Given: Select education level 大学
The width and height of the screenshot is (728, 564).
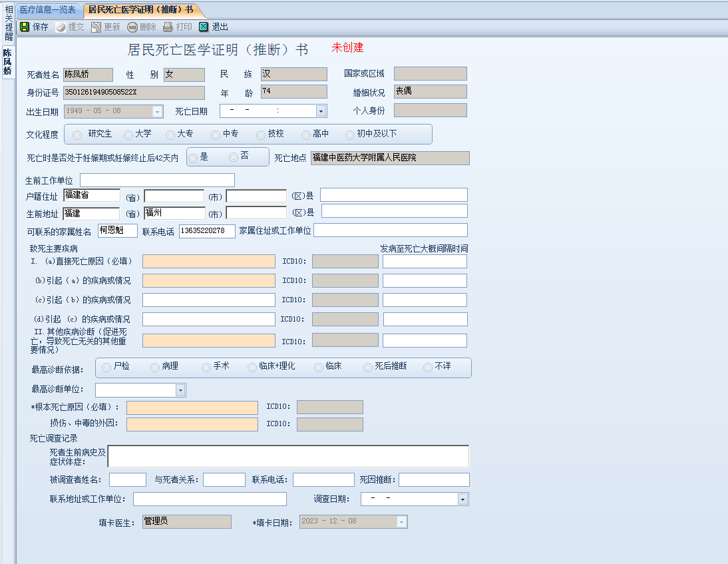Looking at the screenshot, I should (128, 135).
